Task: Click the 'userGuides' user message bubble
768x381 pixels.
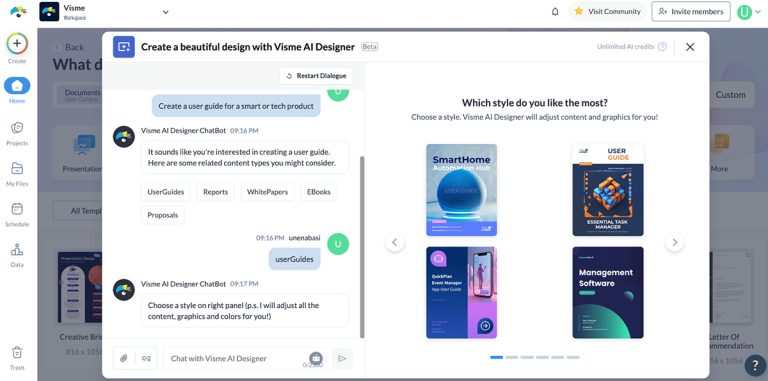Action: coord(294,259)
